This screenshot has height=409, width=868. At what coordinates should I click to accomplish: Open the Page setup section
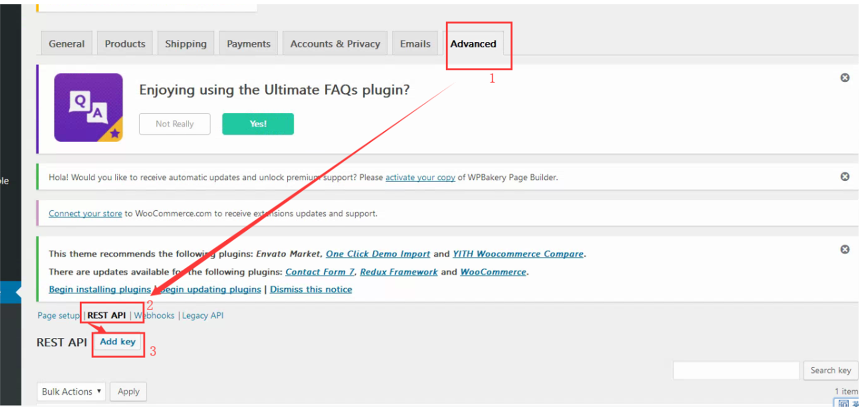(x=59, y=316)
